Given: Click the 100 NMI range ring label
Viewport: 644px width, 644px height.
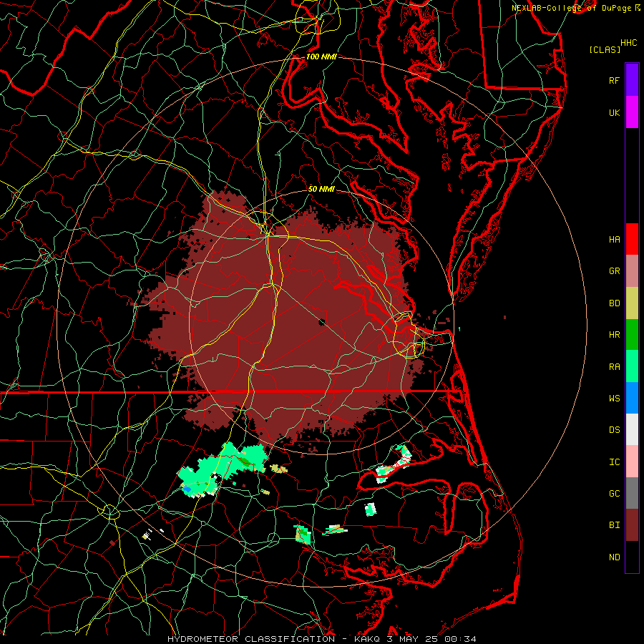Looking at the screenshot, I should pos(321,57).
